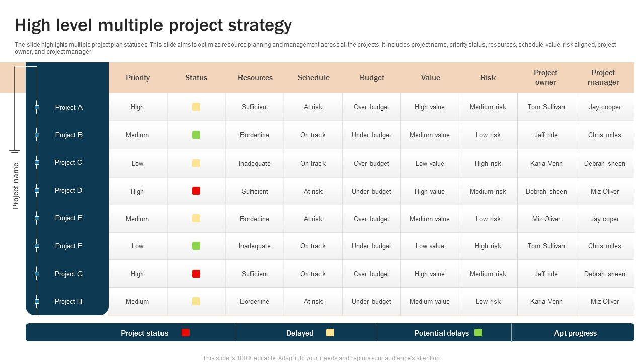Viewport: 644px width, 362px height.
Task: Click the Priority column header
Action: point(138,78)
